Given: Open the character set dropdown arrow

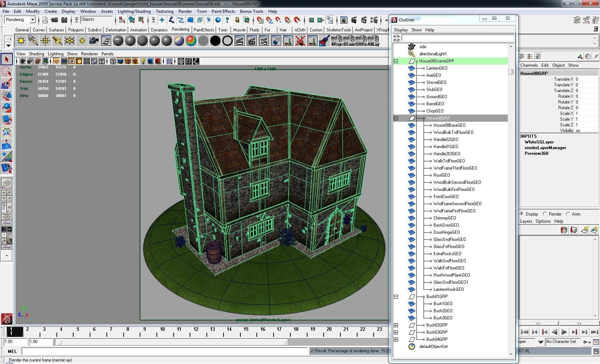Looking at the screenshot, I should point(540,342).
